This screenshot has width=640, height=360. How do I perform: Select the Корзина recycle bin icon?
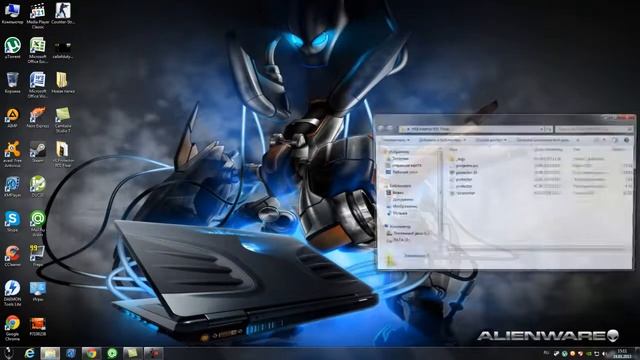[x=12, y=83]
